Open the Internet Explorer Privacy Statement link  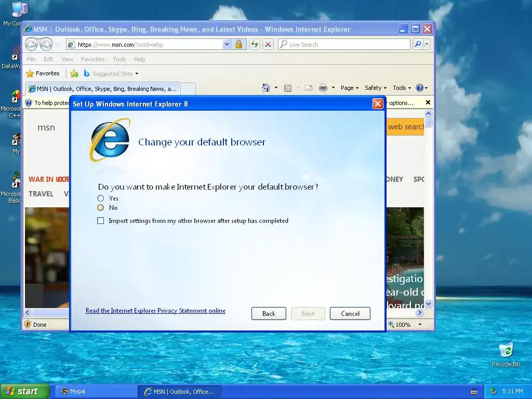click(x=155, y=311)
